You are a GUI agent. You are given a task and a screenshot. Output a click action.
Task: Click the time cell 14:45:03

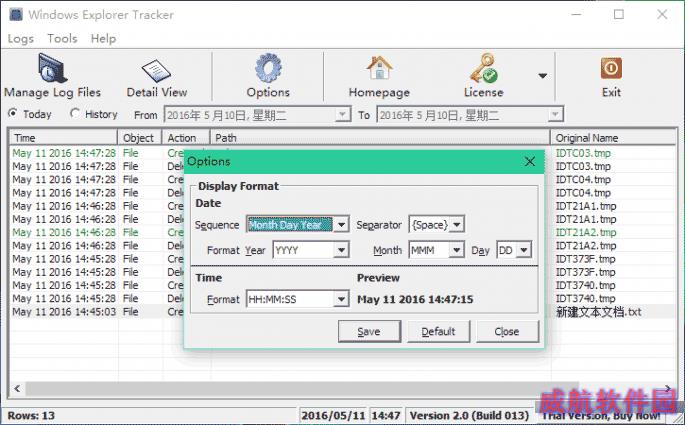64,312
